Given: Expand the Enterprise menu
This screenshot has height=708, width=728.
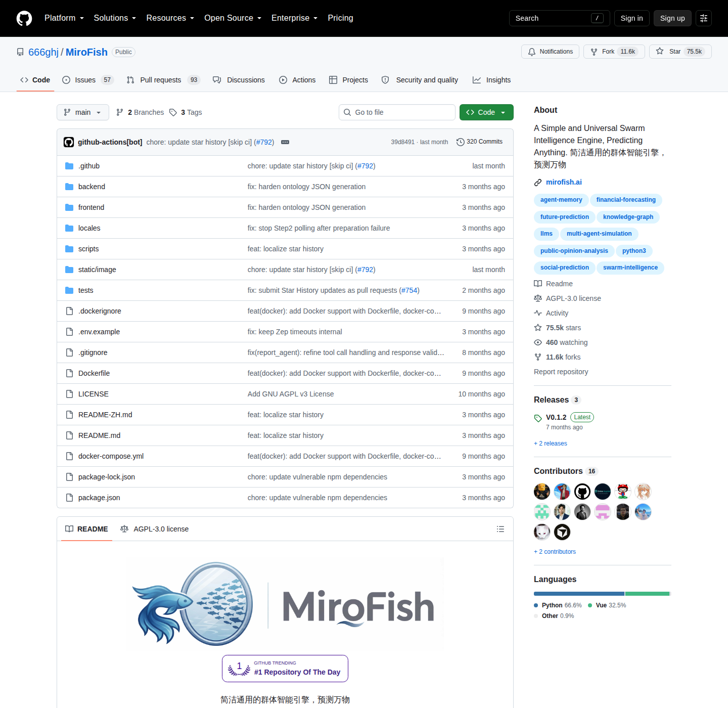Looking at the screenshot, I should point(295,18).
